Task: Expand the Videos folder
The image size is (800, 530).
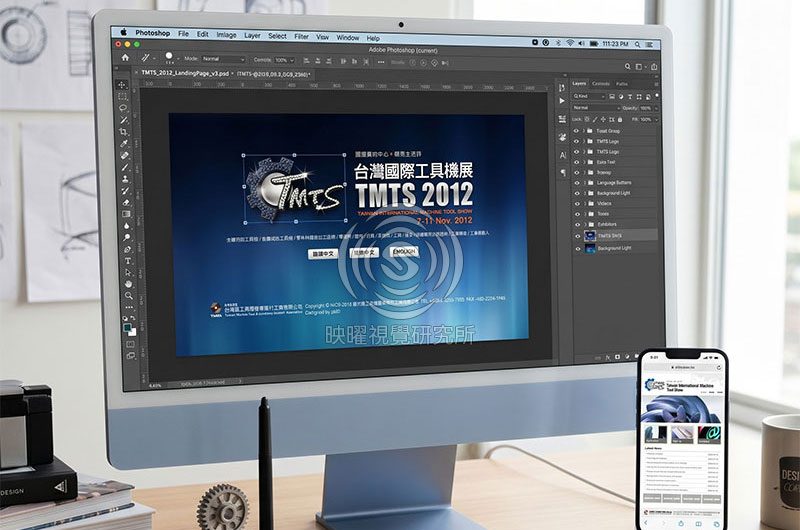Action: [584, 204]
